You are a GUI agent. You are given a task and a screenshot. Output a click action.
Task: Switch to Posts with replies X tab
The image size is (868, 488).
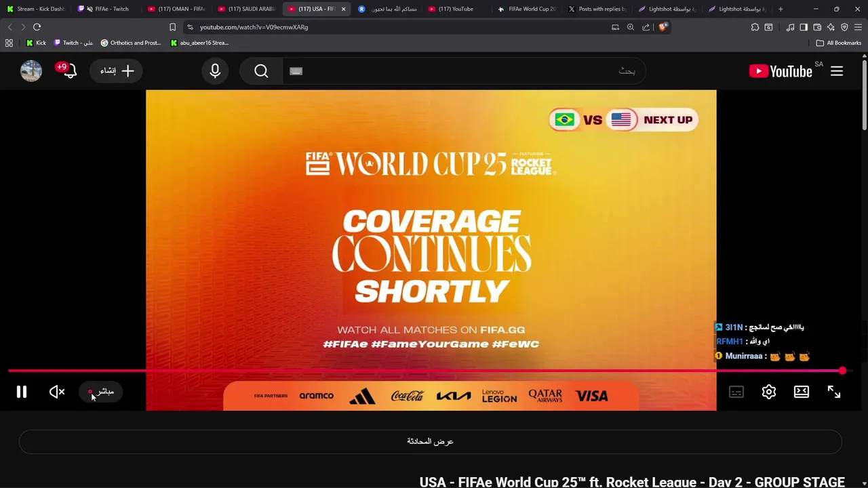point(597,9)
